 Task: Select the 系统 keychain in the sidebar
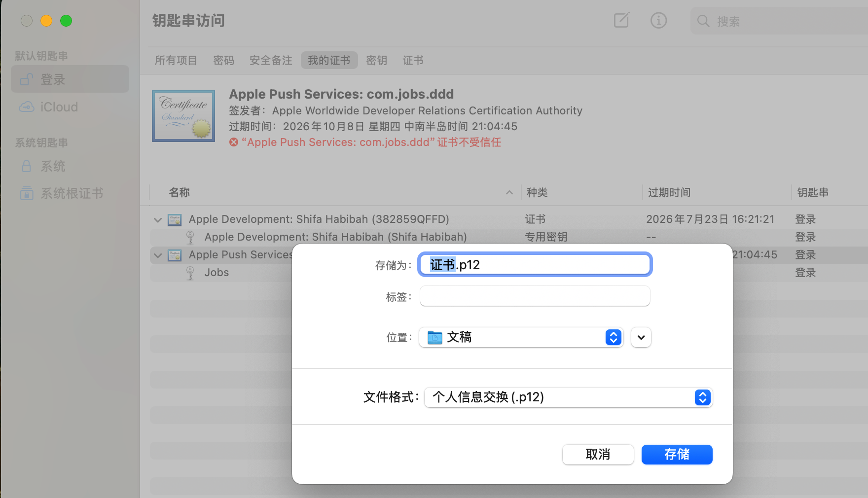[x=70, y=166]
